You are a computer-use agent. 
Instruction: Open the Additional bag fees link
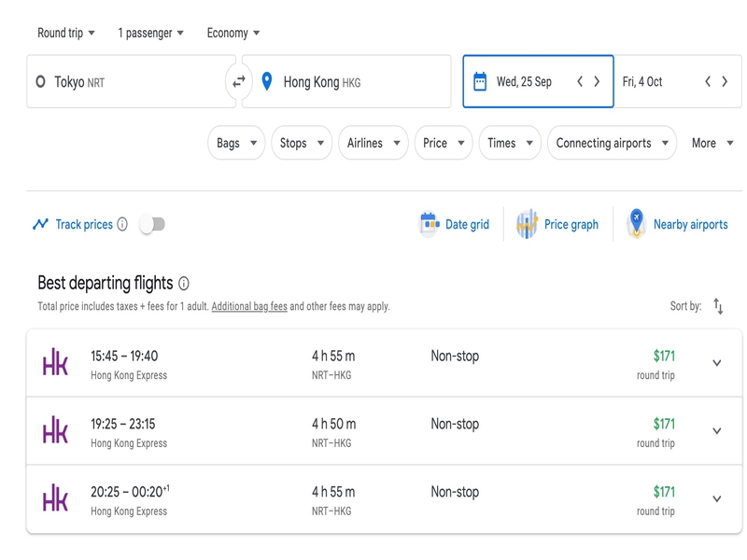(249, 306)
